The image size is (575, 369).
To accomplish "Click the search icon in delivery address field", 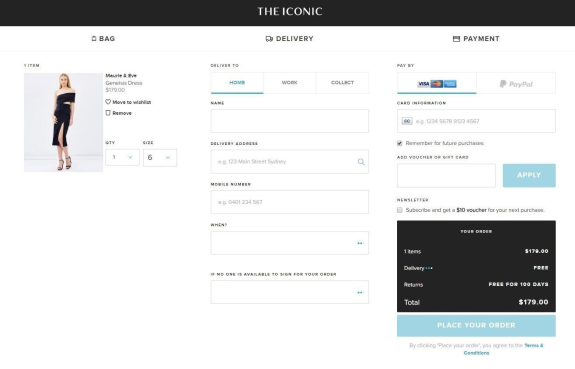I will (361, 162).
